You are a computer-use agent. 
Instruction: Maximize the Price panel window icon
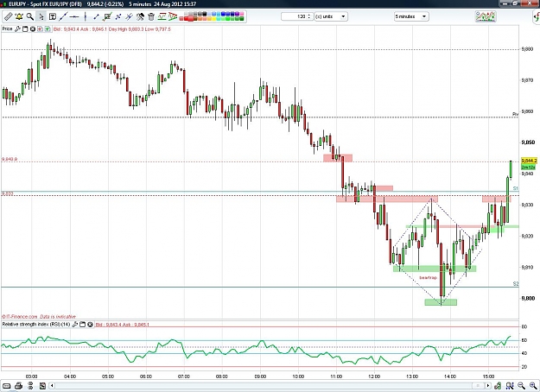25,28
